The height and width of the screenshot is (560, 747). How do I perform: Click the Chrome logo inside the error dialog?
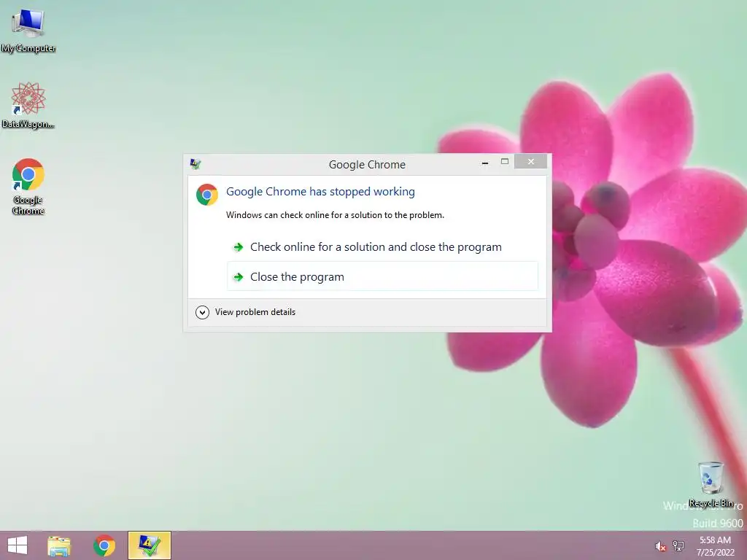(x=206, y=195)
